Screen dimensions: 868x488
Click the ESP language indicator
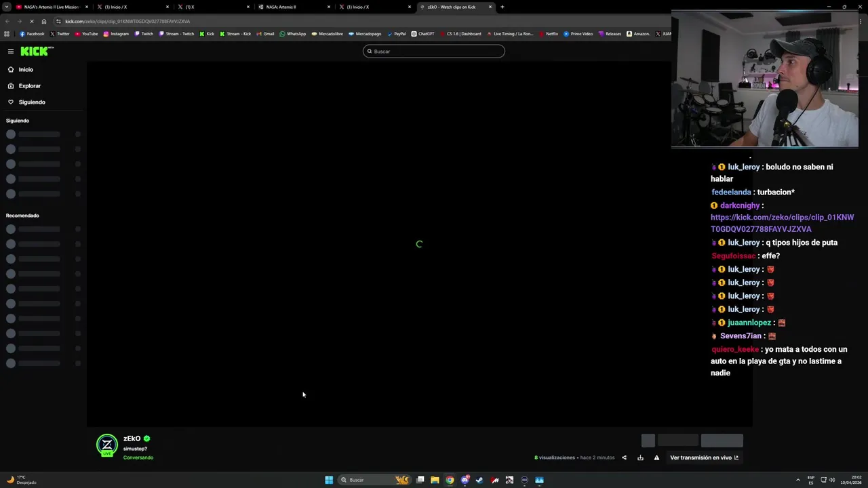coord(811,480)
